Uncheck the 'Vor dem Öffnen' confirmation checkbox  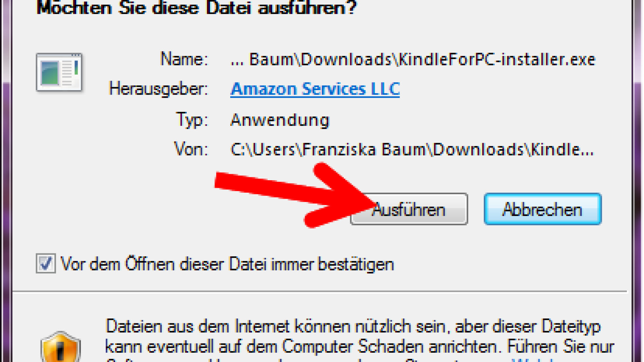tap(45, 264)
